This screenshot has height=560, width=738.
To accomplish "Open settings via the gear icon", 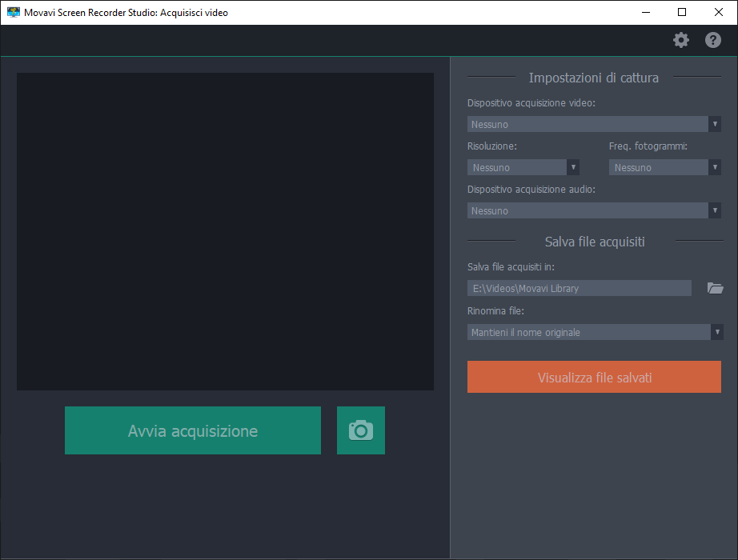I will [x=680, y=40].
